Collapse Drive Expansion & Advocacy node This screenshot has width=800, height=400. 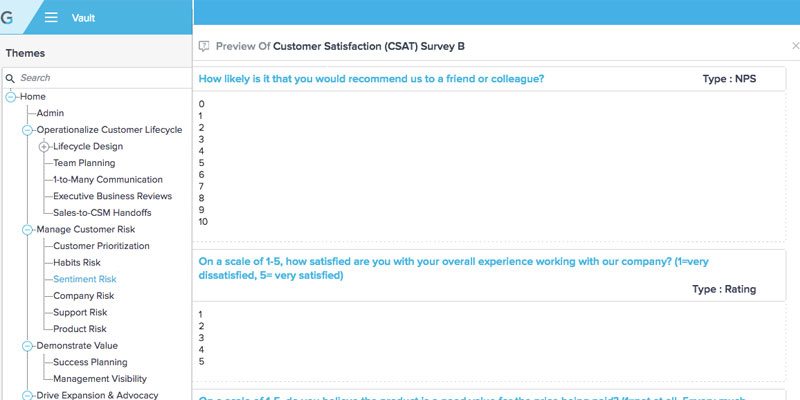(28, 395)
